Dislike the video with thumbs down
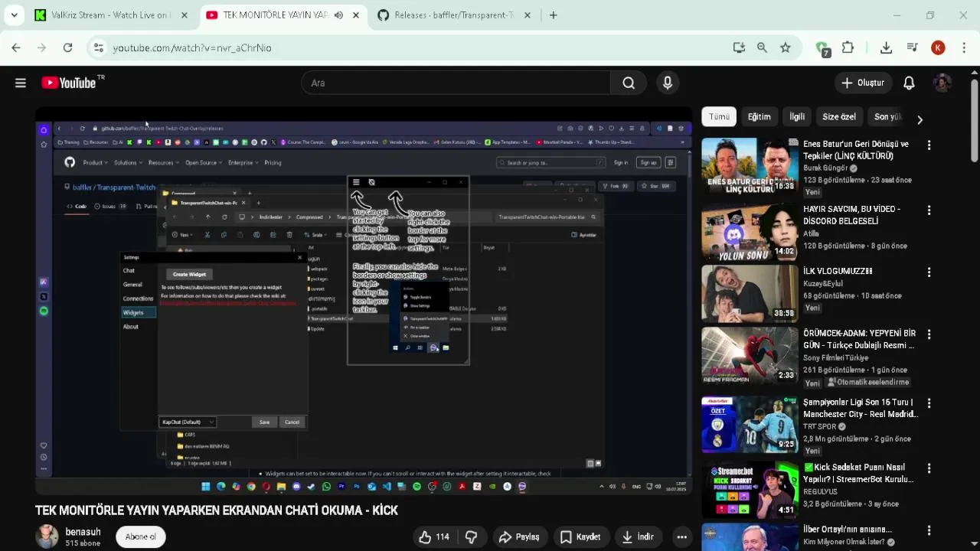 tap(471, 537)
